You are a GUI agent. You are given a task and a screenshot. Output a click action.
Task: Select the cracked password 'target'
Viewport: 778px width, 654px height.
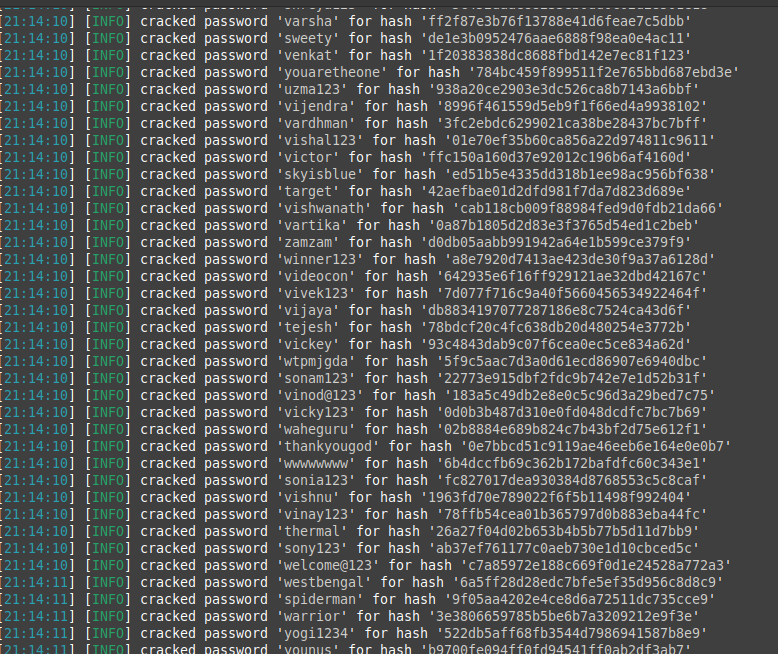308,191
